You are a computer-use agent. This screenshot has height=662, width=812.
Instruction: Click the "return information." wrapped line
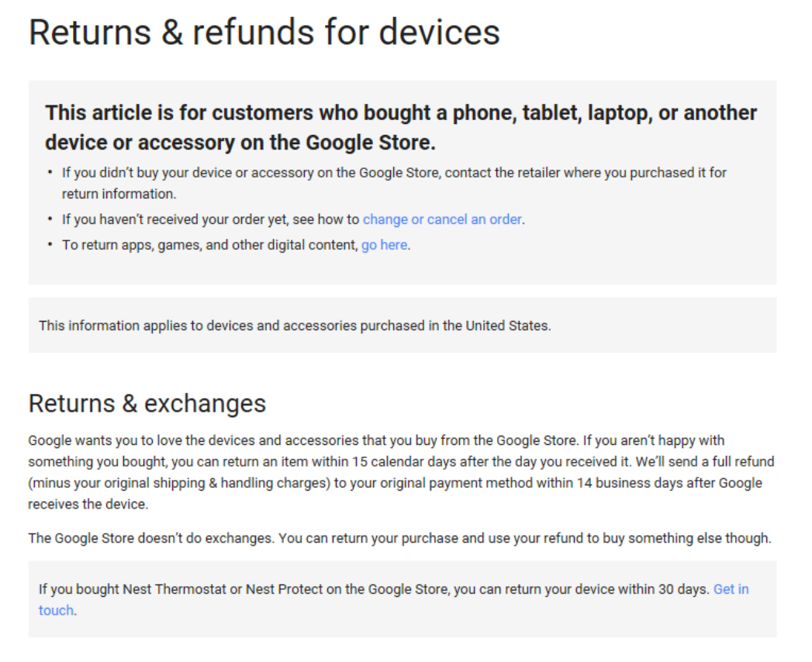pyautogui.click(x=119, y=194)
